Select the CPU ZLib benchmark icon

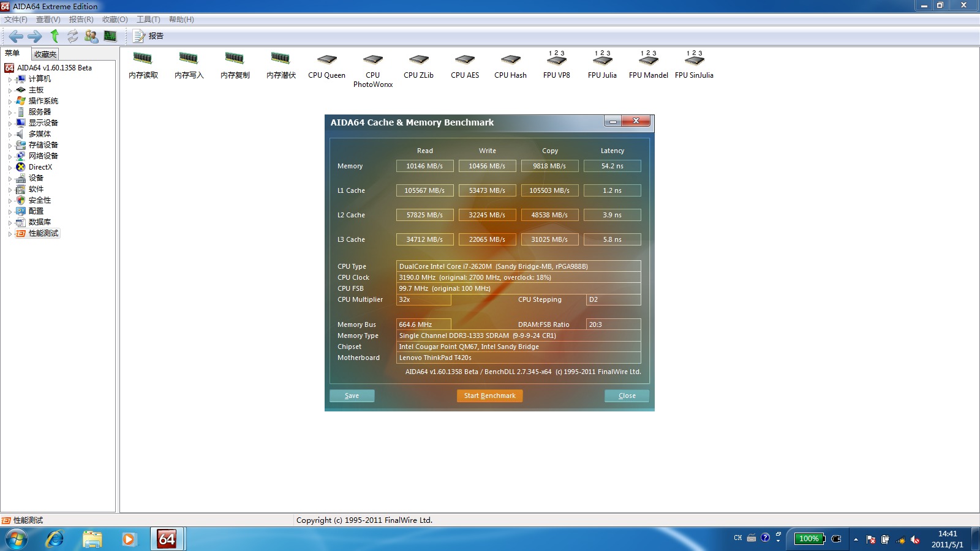[x=418, y=66]
